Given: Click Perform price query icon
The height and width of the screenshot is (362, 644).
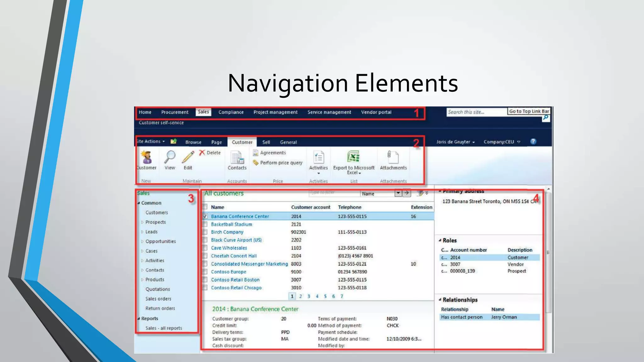Looking at the screenshot, I should tap(256, 163).
